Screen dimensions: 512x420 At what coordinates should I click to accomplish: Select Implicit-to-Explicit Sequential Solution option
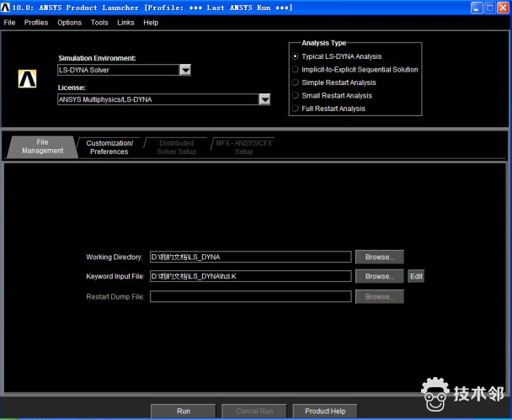[296, 70]
